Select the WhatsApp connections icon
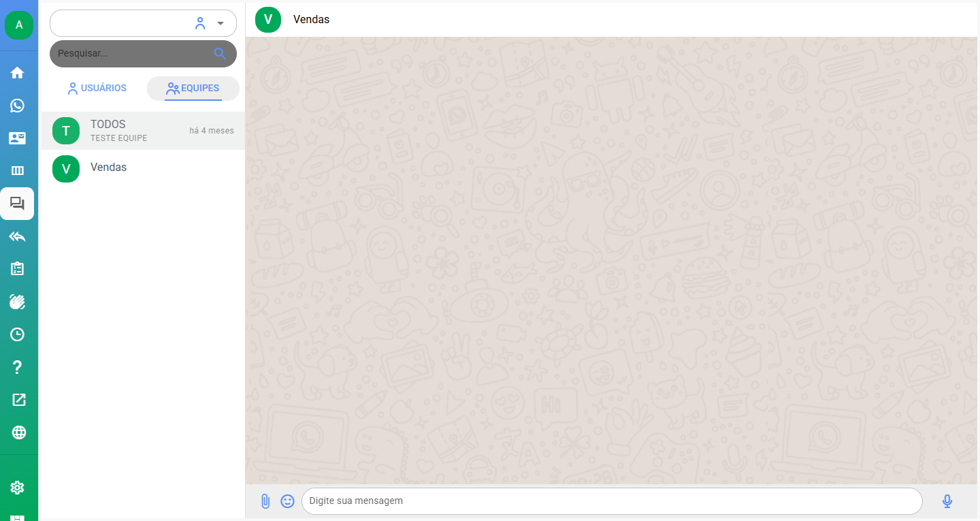 (18, 106)
